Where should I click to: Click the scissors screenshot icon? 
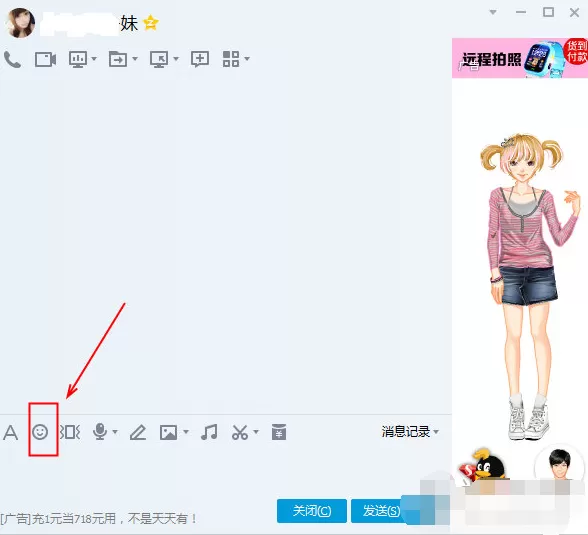coord(240,432)
